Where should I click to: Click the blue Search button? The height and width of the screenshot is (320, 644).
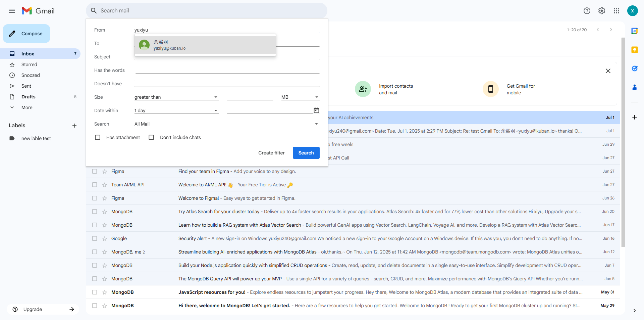(x=306, y=153)
